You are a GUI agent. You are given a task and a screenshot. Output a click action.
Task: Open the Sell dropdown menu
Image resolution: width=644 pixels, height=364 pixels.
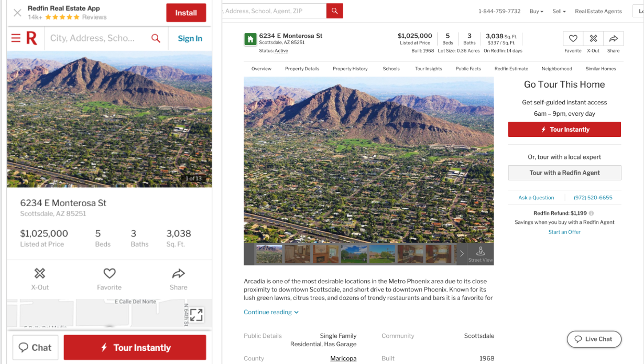[x=559, y=11]
